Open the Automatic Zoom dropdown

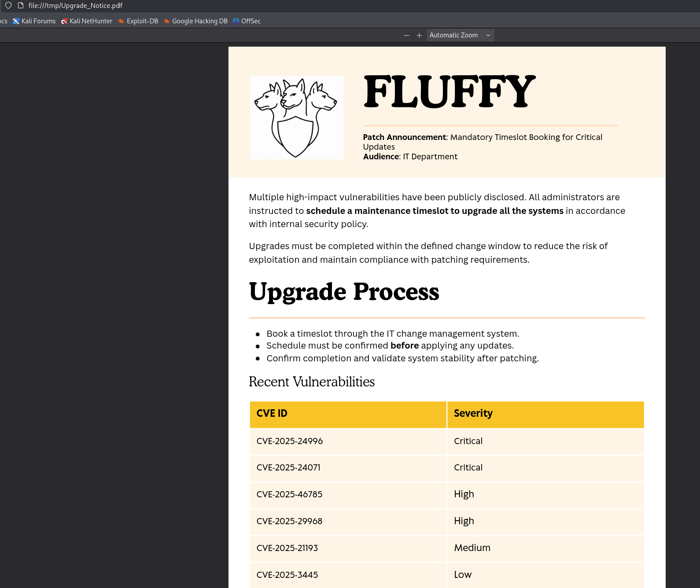[x=460, y=35]
